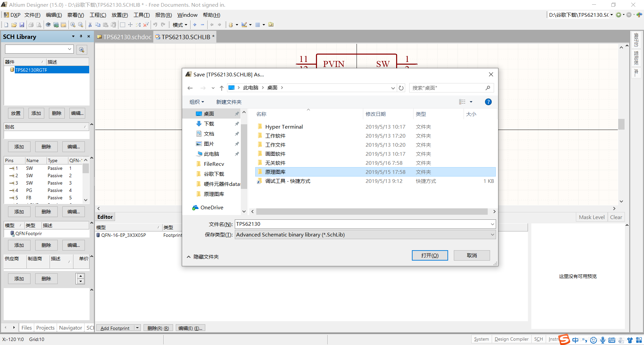Click the copy toolbar icon
Viewport: 644px width, 345px height.
point(98,25)
